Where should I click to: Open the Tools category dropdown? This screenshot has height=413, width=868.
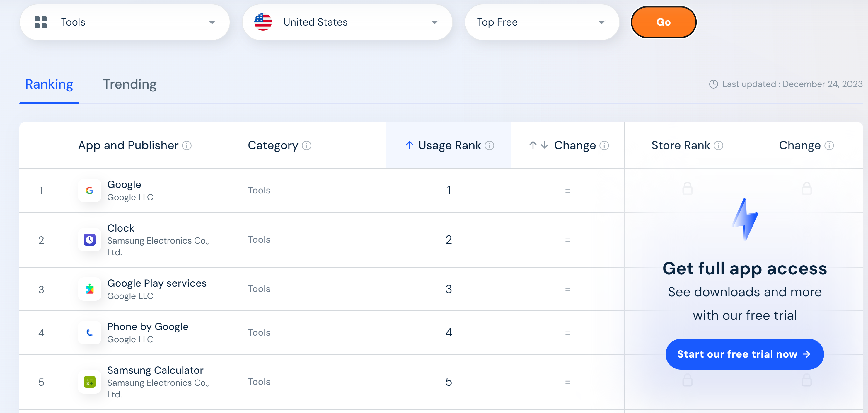point(125,22)
